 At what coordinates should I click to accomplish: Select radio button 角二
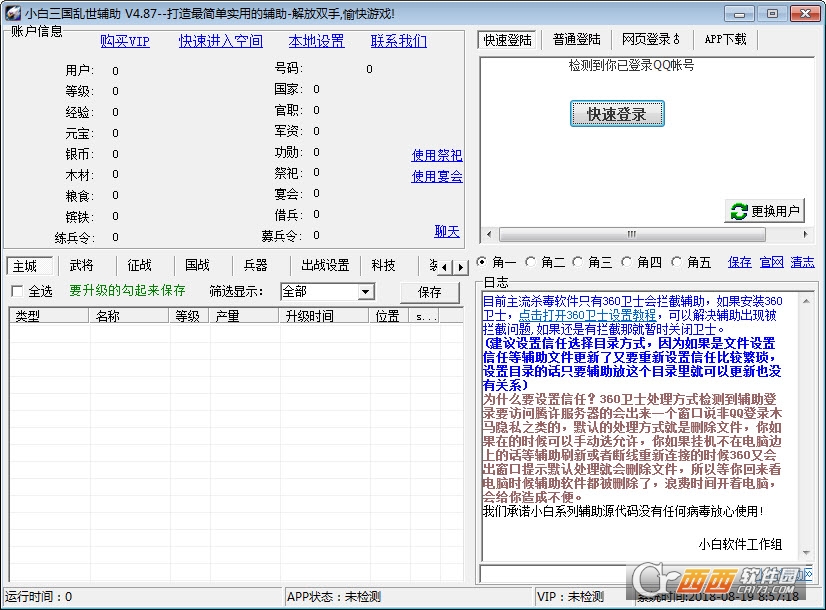(x=530, y=261)
